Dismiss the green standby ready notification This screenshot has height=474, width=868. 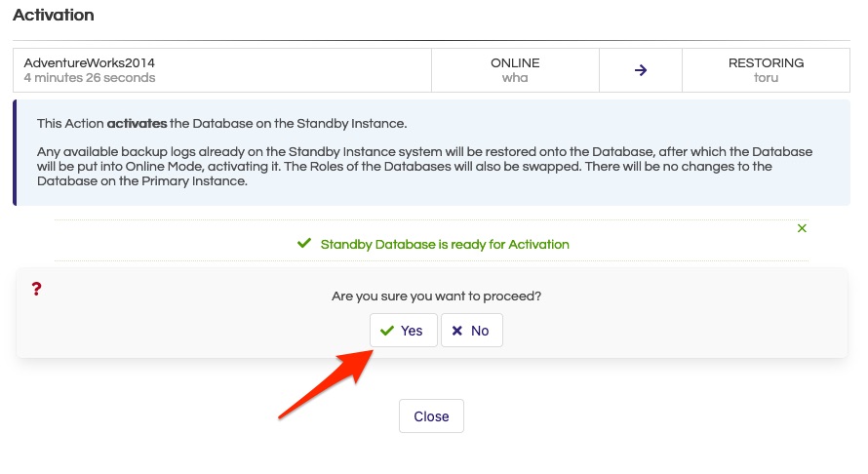coord(802,228)
